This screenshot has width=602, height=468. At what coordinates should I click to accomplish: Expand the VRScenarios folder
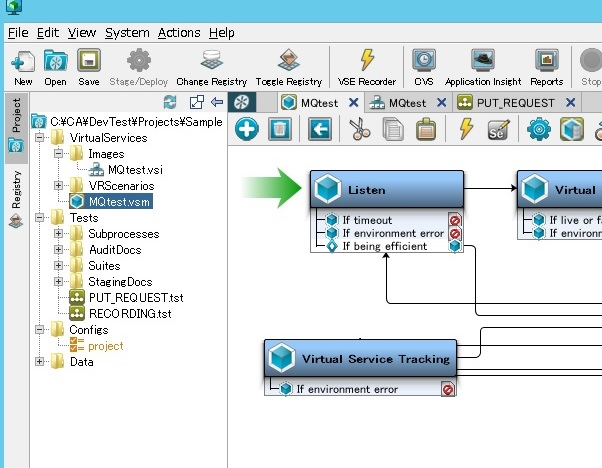(x=57, y=185)
